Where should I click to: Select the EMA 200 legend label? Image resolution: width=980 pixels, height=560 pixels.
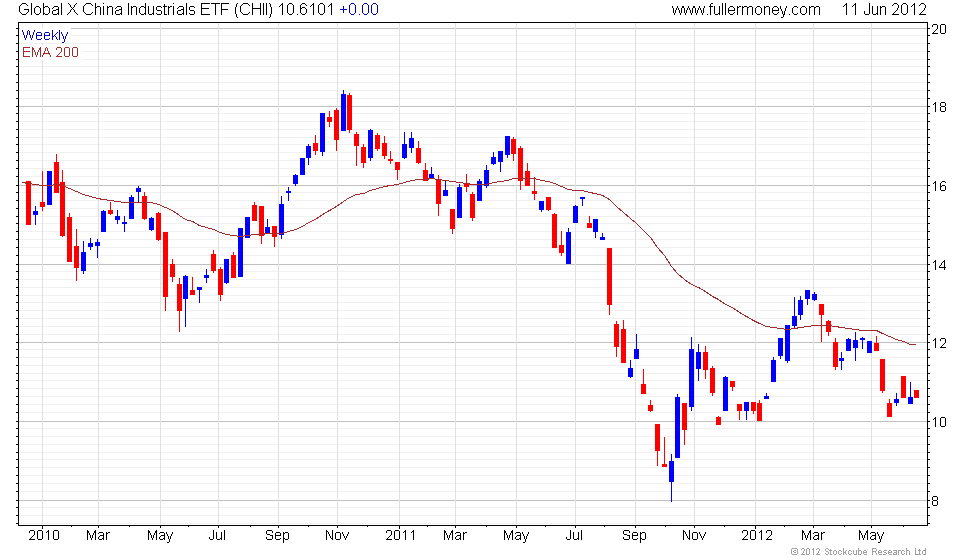click(x=50, y=52)
